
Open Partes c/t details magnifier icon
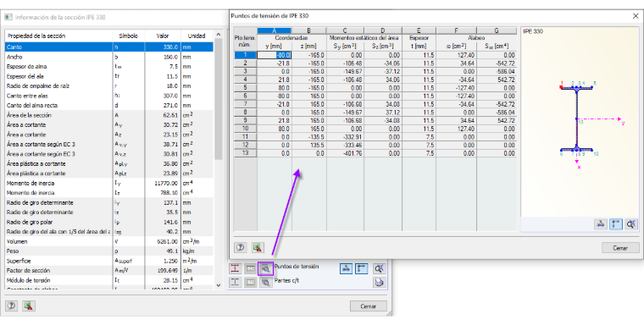(x=266, y=283)
